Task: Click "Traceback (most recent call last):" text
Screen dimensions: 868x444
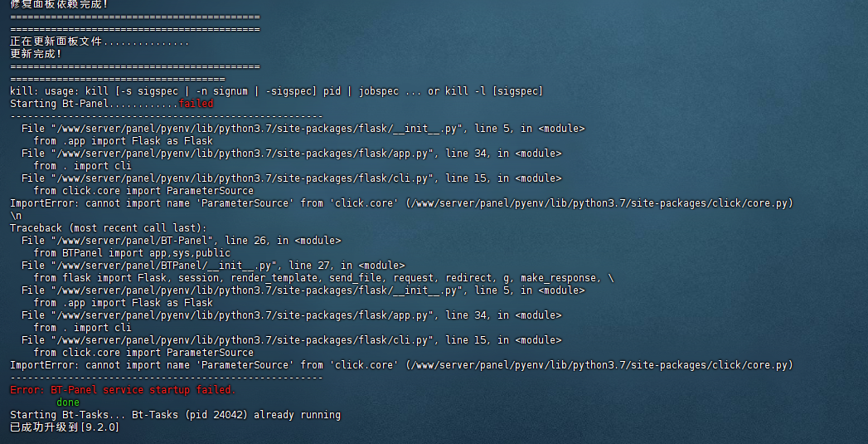Action: tap(109, 228)
